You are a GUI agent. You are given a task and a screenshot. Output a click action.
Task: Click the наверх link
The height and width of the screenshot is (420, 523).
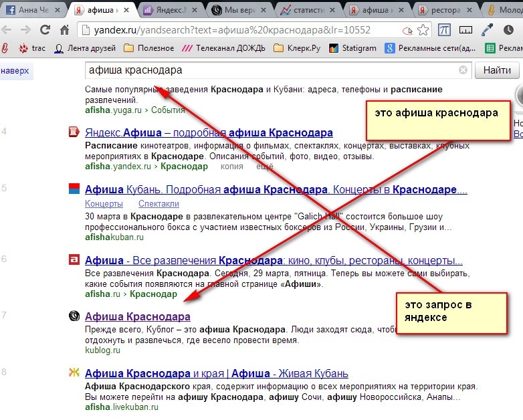click(15, 71)
